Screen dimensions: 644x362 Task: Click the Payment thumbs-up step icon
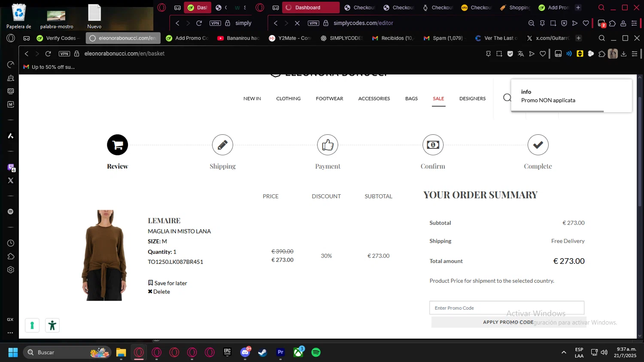[x=328, y=145]
